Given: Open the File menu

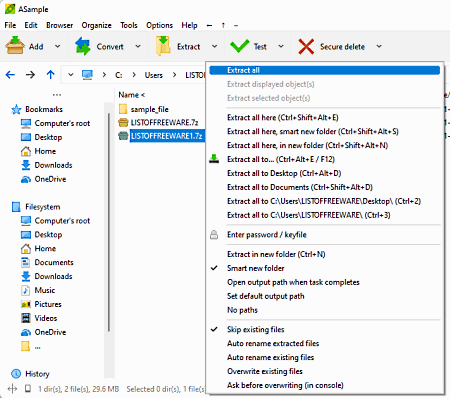Looking at the screenshot, I should pyautogui.click(x=10, y=25).
